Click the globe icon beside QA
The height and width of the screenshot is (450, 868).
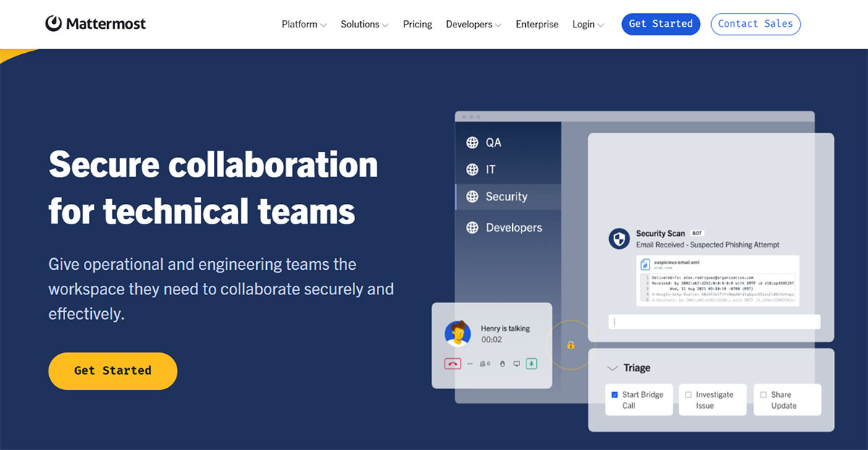tap(472, 143)
